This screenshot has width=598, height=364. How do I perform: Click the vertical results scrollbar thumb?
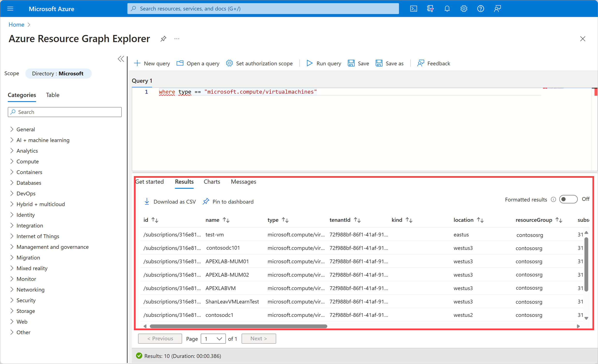(586, 264)
